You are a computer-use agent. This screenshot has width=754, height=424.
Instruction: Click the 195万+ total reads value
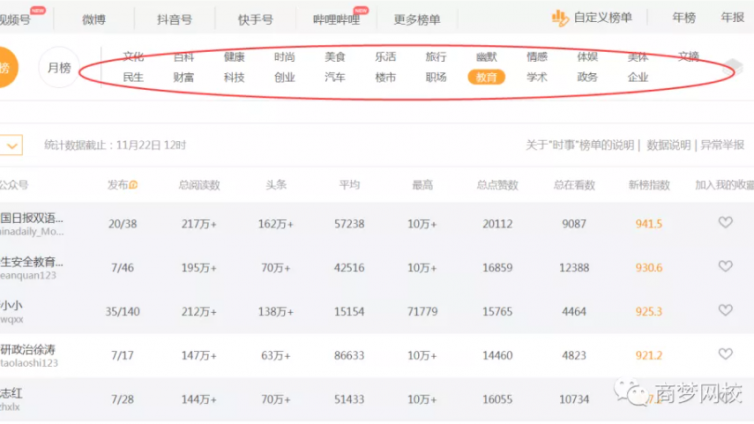(199, 268)
